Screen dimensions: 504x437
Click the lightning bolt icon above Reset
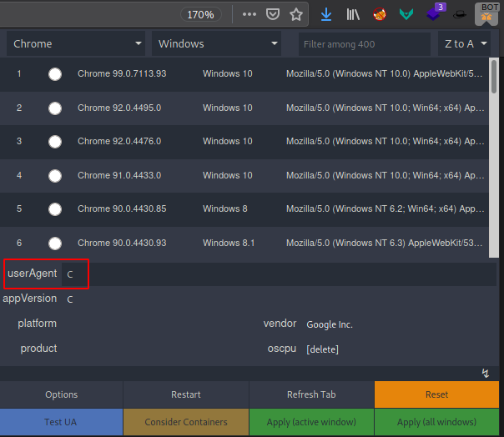(x=486, y=373)
